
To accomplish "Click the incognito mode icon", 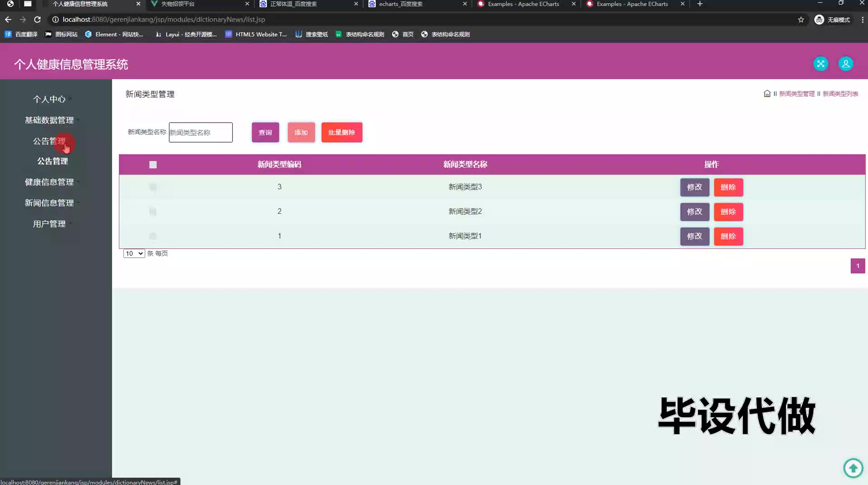I will pos(819,19).
